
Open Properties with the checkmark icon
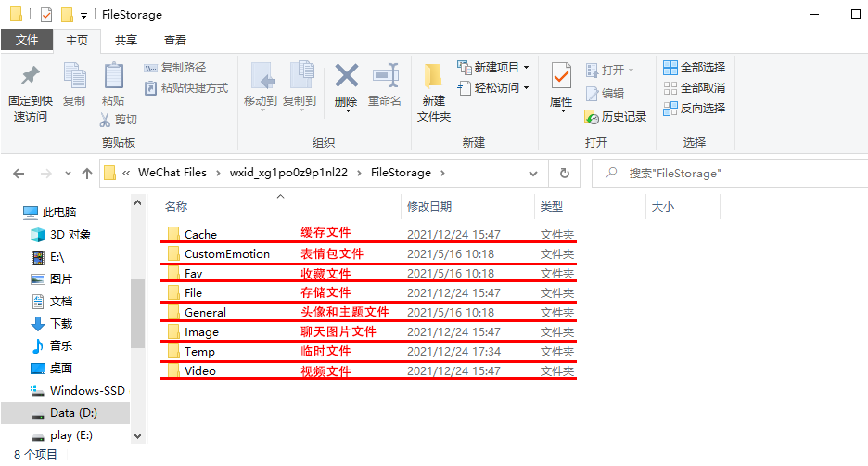[x=561, y=77]
